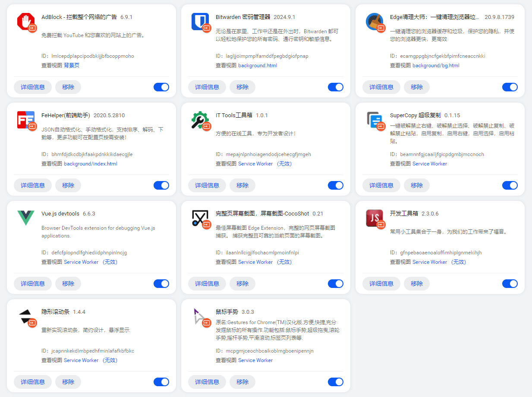Image resolution: width=532 pixels, height=397 pixels.
Task: Open AdBlock 背景页 view link
Action: pyautogui.click(x=72, y=66)
